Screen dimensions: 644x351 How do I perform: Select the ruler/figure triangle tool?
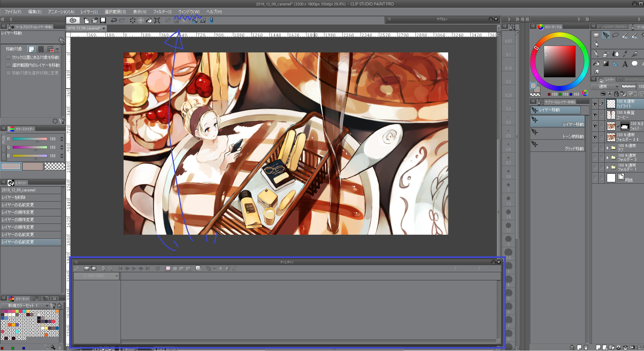coord(616,64)
